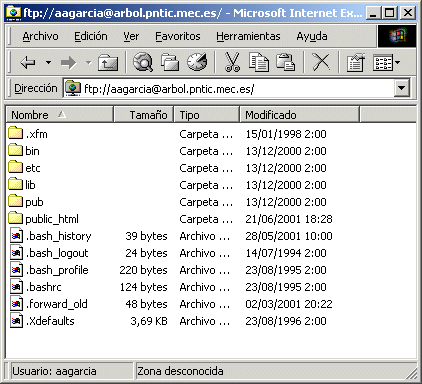The width and height of the screenshot is (422, 384).
Task: Copy selection with the Copy icon
Action: (259, 62)
